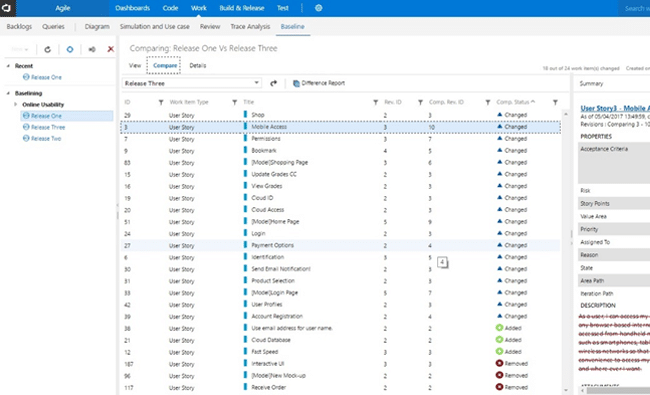Filter the Comp. Status column
Screen dimensions: 650x395
pyautogui.click(x=555, y=102)
